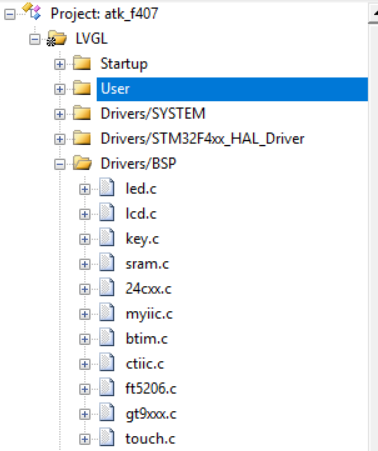
Task: Select the myiic.c file name
Action: click(149, 314)
